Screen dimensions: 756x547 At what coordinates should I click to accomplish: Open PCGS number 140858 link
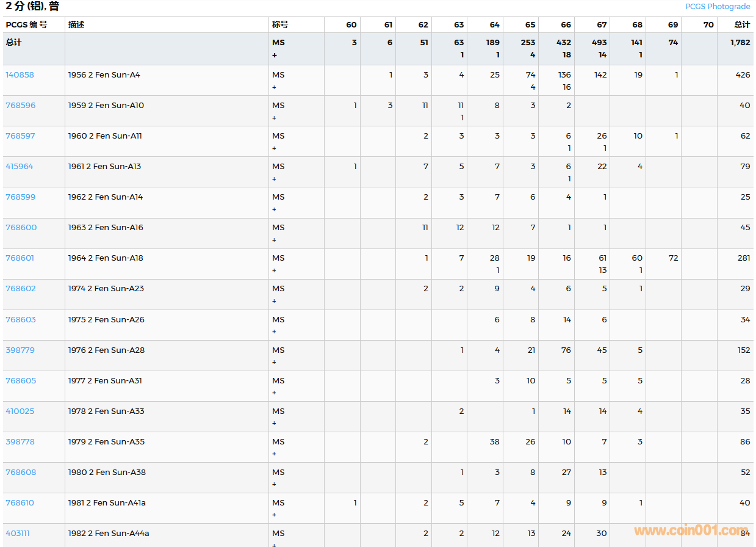(x=20, y=75)
